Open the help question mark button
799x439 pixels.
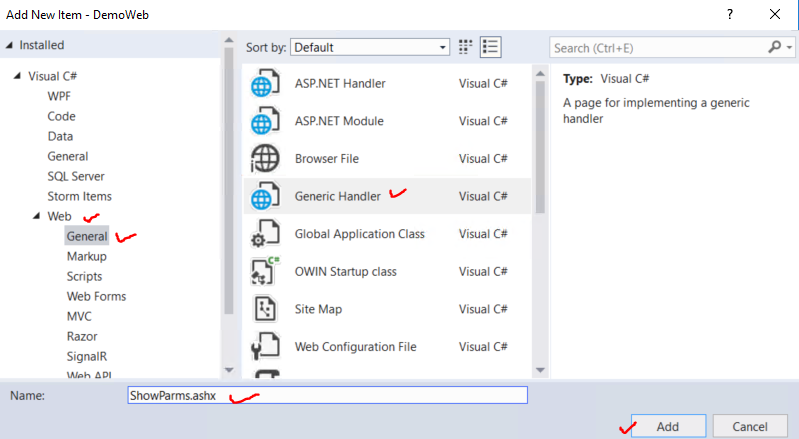(730, 14)
